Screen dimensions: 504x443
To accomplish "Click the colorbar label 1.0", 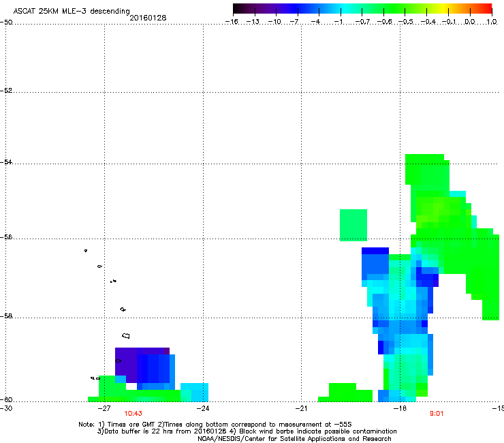I will 492,22.
